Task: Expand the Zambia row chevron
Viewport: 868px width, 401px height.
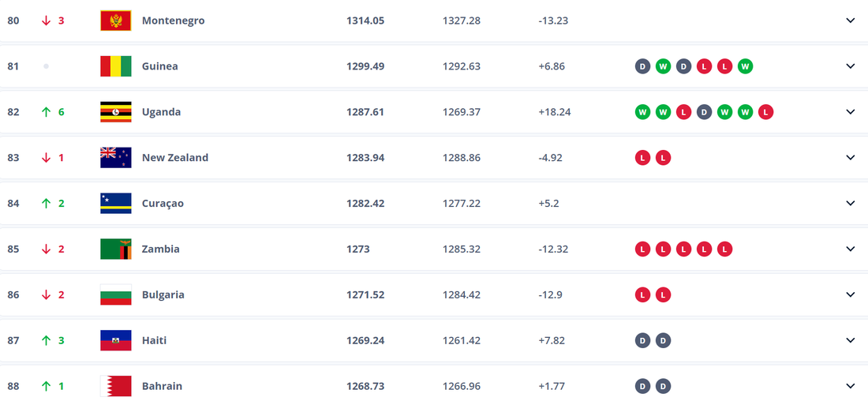Action: click(850, 249)
